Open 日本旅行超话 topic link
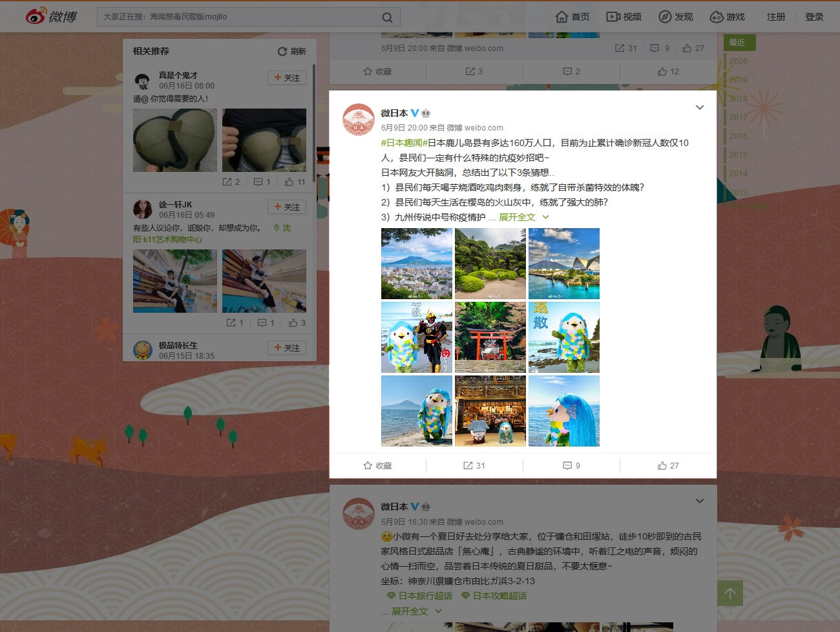This screenshot has height=632, width=840. [419, 596]
